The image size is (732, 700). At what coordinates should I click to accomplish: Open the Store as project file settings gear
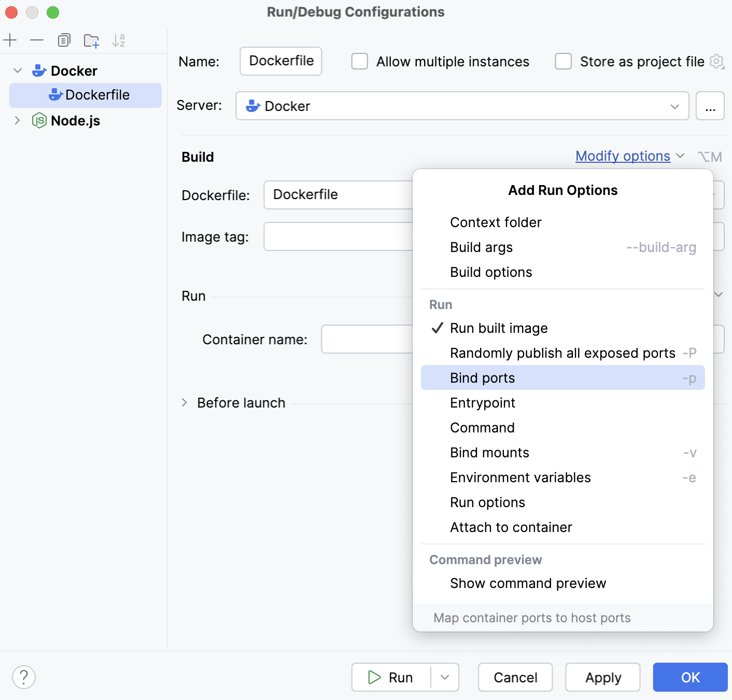(716, 61)
